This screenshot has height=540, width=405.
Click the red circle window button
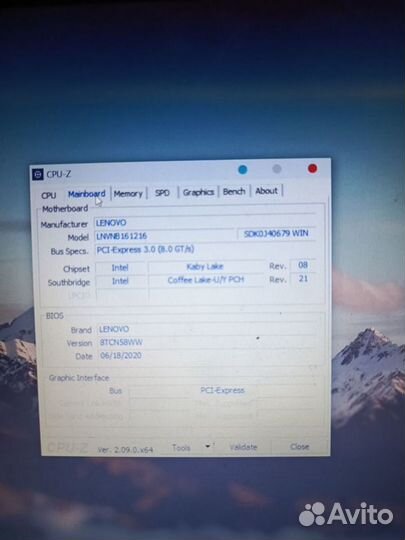pos(312,168)
